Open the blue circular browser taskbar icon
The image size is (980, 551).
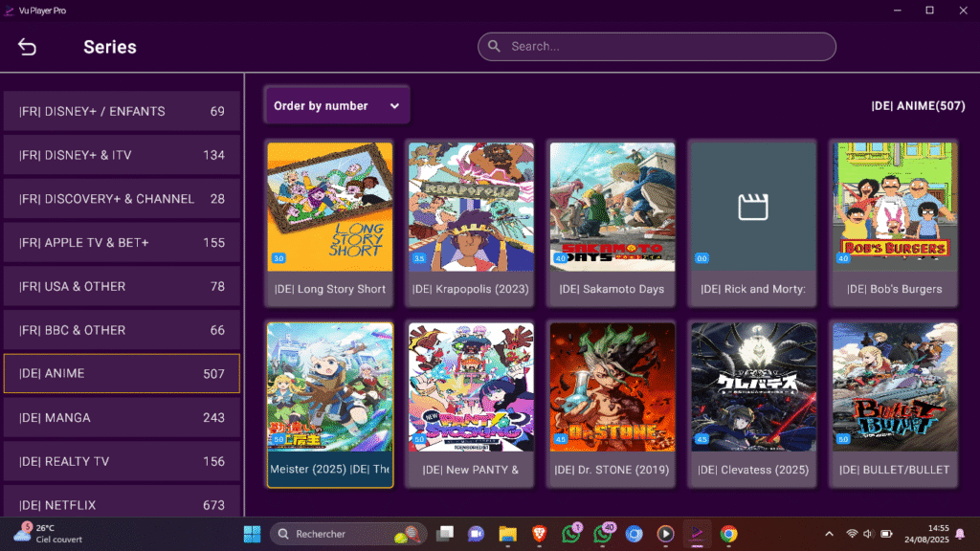(x=635, y=534)
